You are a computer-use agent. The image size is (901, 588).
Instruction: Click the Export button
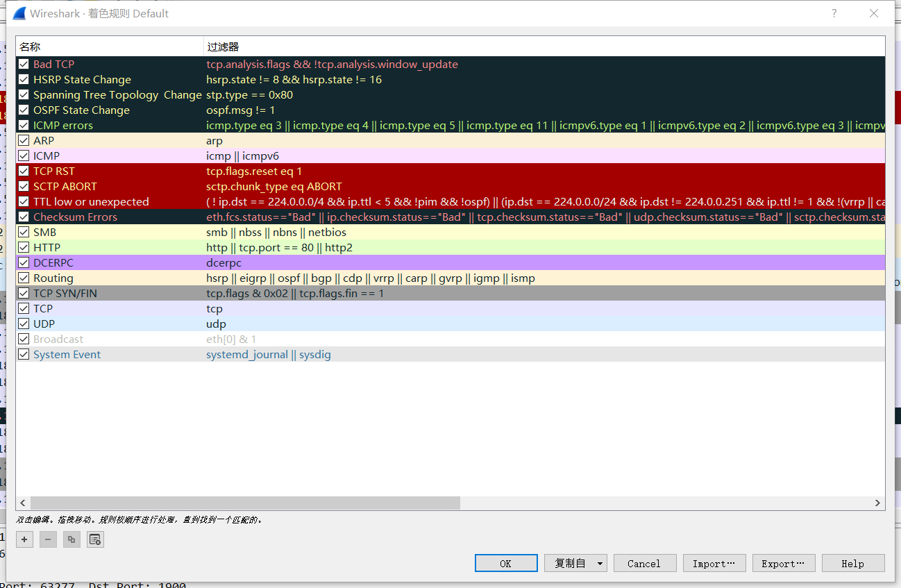[x=784, y=563]
